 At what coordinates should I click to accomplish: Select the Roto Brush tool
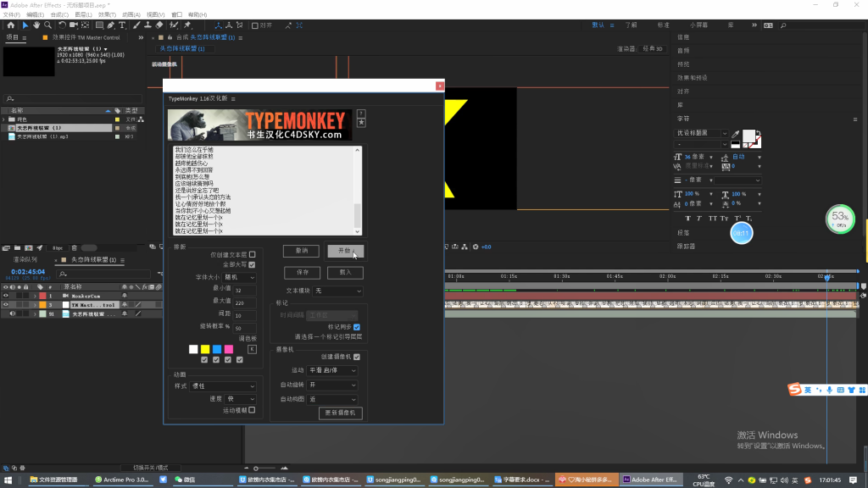tap(174, 25)
